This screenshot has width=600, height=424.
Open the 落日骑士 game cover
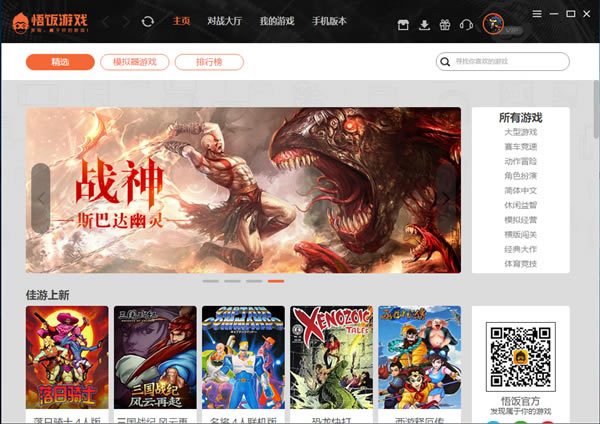67,357
